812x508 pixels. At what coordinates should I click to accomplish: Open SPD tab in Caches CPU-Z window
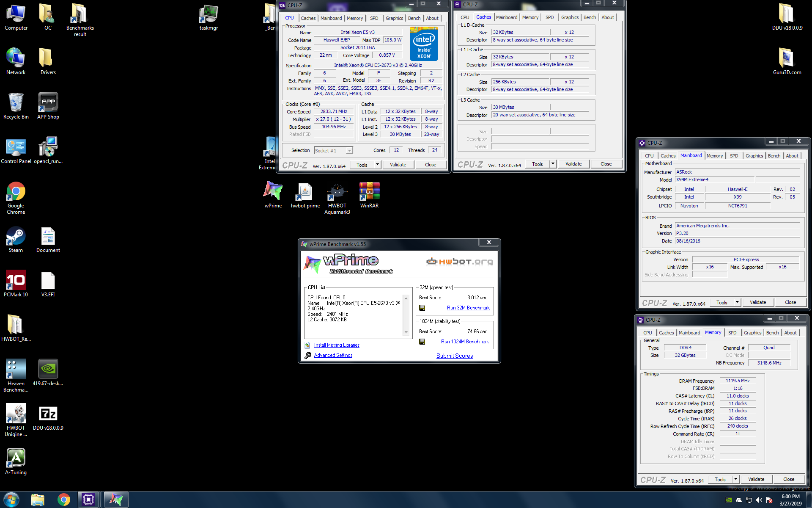[549, 17]
